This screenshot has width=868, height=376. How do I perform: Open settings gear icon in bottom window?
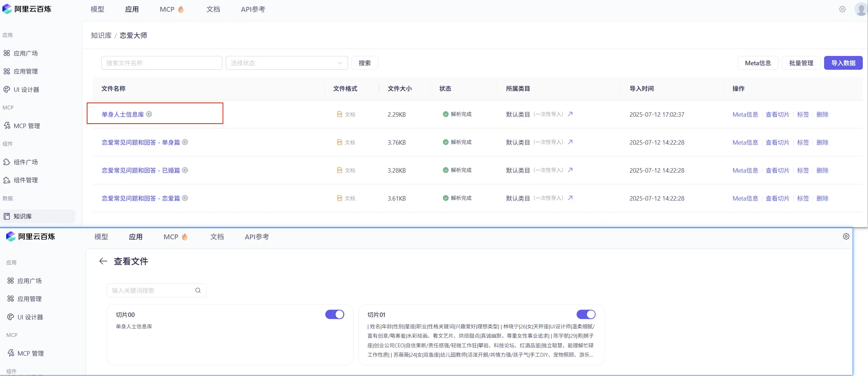pos(846,237)
